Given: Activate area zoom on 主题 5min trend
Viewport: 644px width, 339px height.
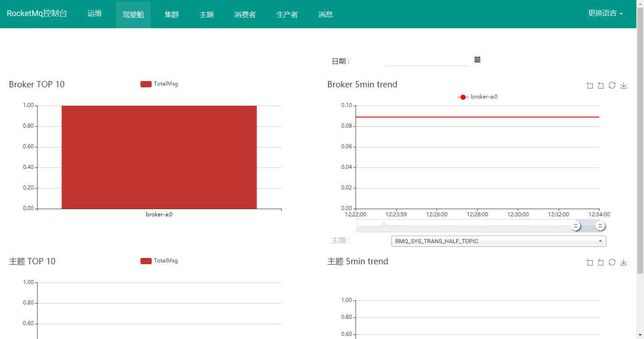Looking at the screenshot, I should [x=590, y=262].
